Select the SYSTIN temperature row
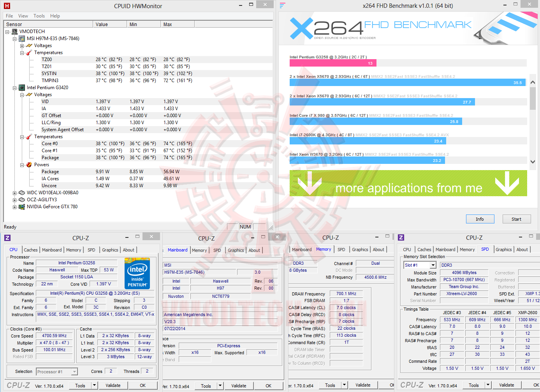The image size is (540, 392). click(138, 74)
